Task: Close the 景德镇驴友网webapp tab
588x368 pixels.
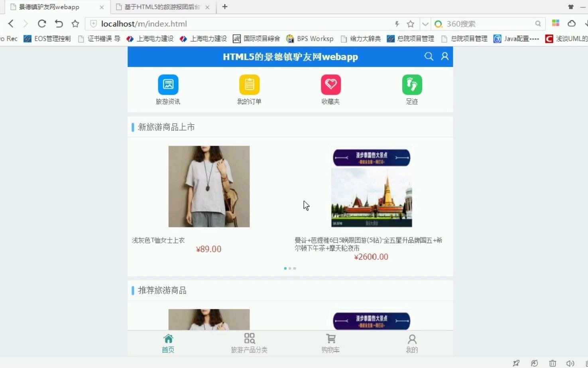Action: click(102, 7)
